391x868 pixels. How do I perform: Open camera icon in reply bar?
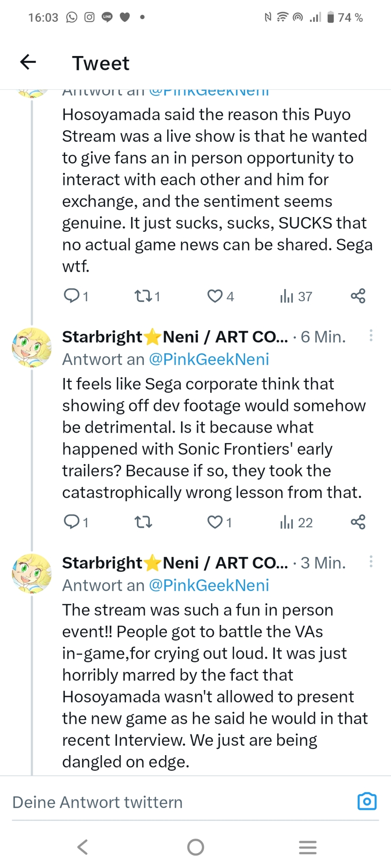pyautogui.click(x=367, y=802)
